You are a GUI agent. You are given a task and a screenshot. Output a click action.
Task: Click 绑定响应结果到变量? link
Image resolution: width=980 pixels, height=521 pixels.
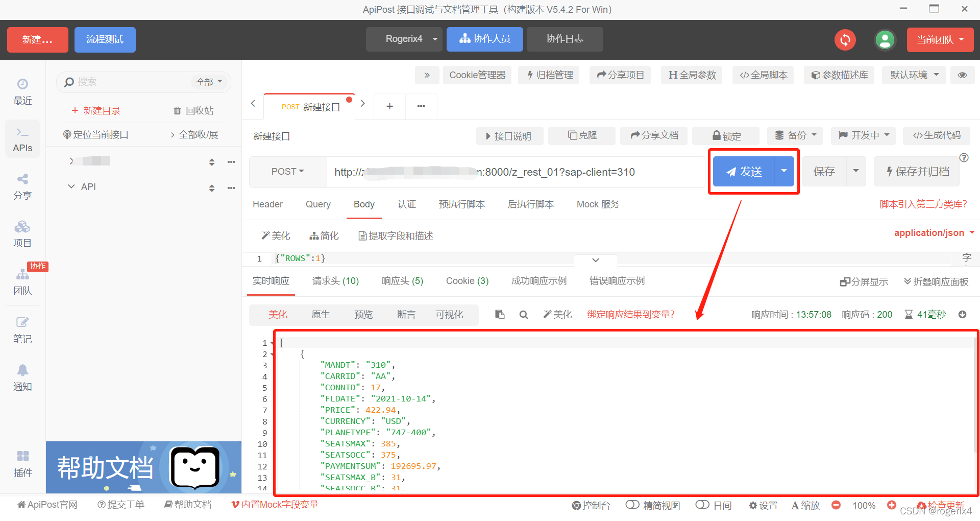point(631,315)
